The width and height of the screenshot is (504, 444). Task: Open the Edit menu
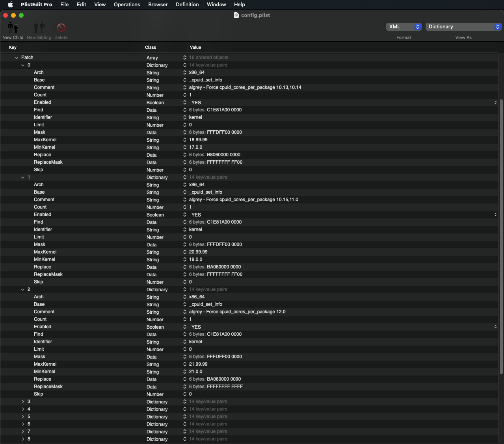82,5
